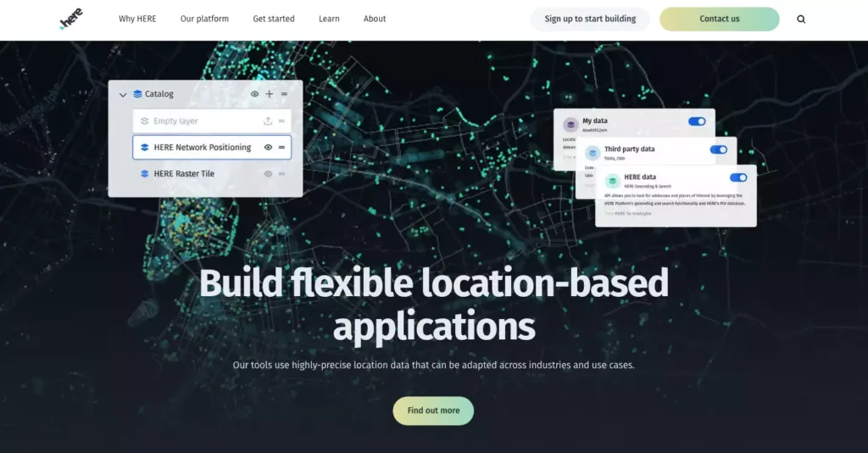868x453 pixels.
Task: Click HERE Geocoding & Search subtitle
Action: point(648,187)
